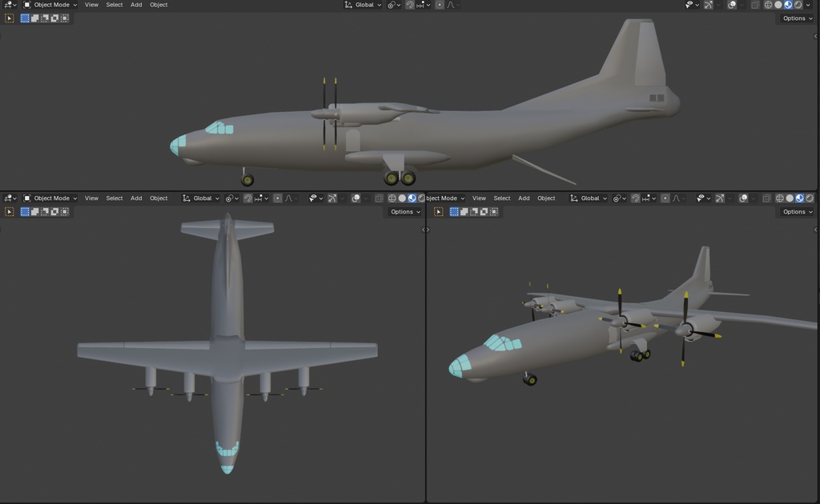Viewport: 820px width, 504px height.
Task: Choose subtract selection mode in top viewport
Action: coord(45,18)
